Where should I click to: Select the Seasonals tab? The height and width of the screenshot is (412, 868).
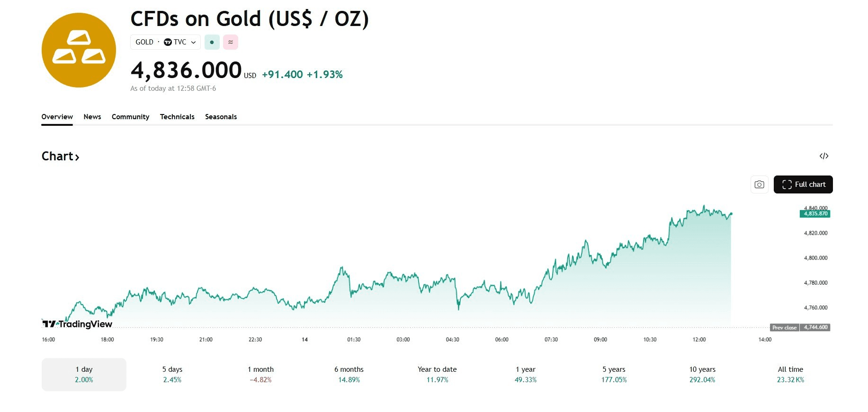pyautogui.click(x=221, y=117)
